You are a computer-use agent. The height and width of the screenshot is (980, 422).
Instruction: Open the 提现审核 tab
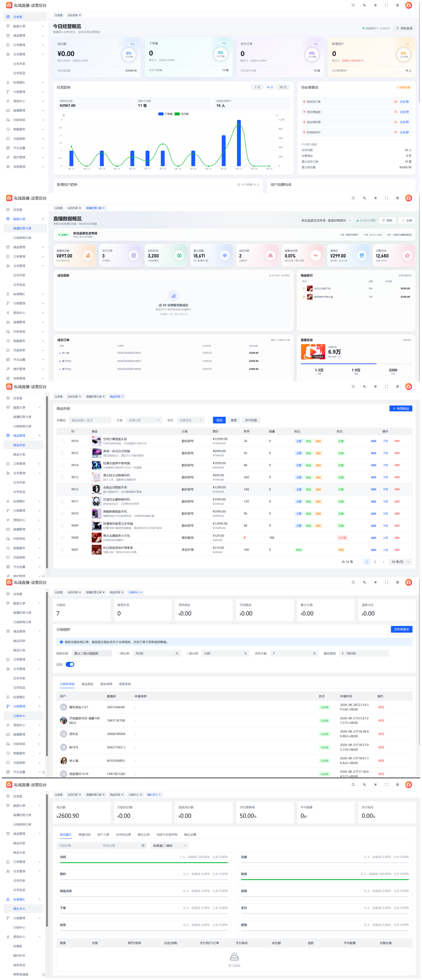pyautogui.click(x=125, y=684)
